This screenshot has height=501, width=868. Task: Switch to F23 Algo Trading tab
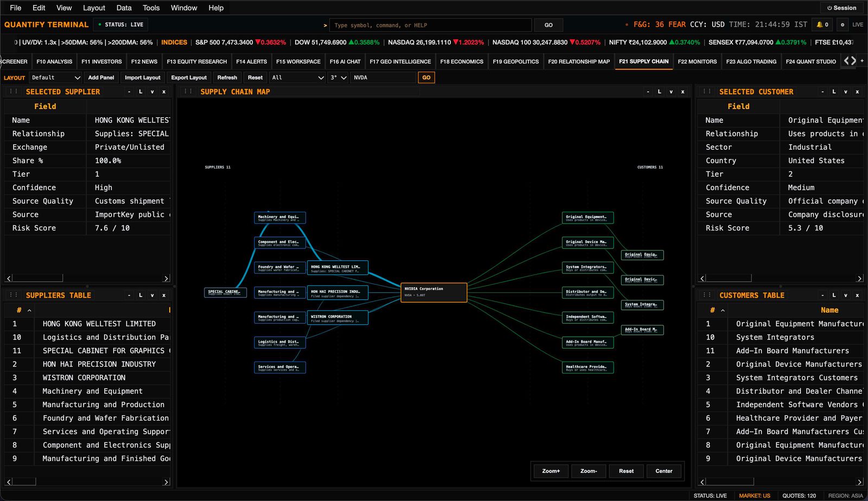pyautogui.click(x=751, y=61)
